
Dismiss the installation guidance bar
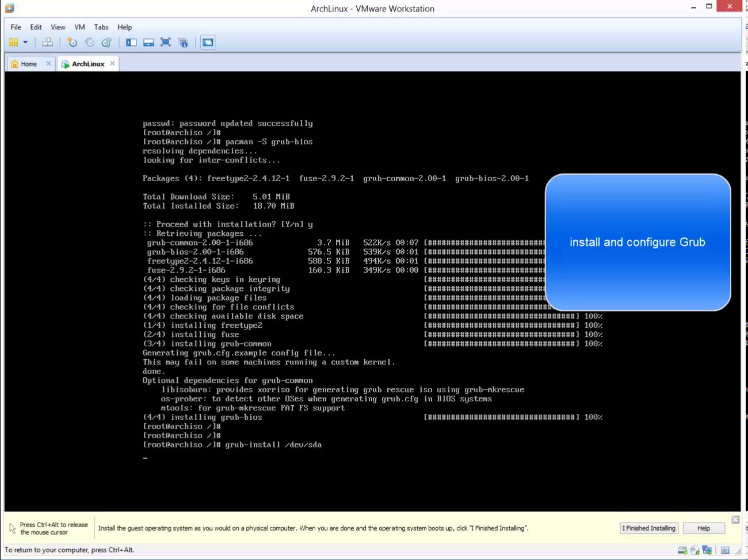[735, 519]
